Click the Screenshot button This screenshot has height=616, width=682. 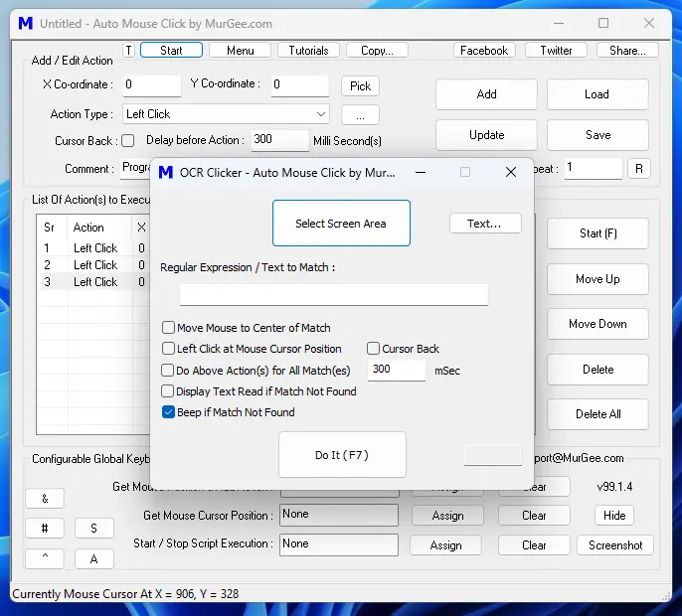coord(615,545)
